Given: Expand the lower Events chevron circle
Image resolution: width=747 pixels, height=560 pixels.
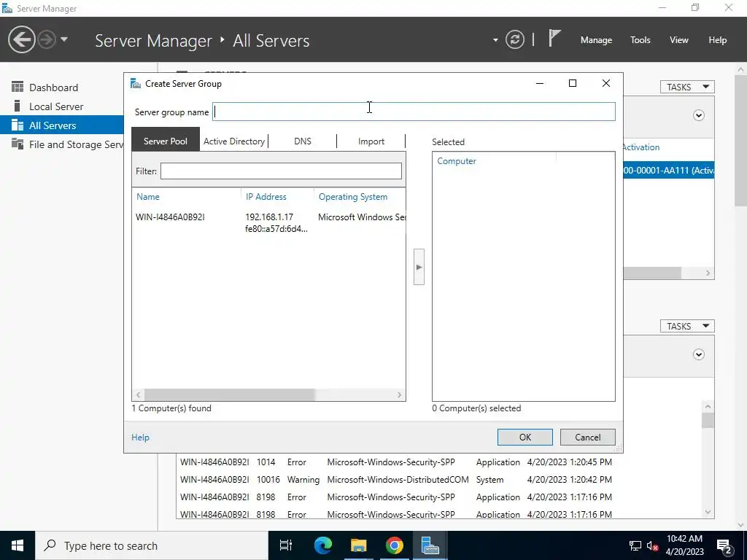Looking at the screenshot, I should [x=698, y=354].
